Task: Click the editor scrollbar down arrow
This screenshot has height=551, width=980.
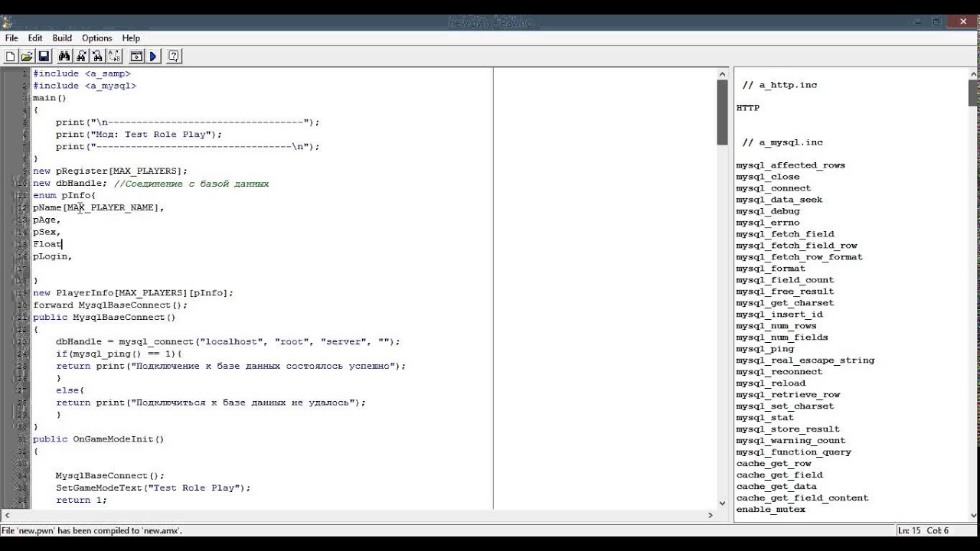Action: 722,503
